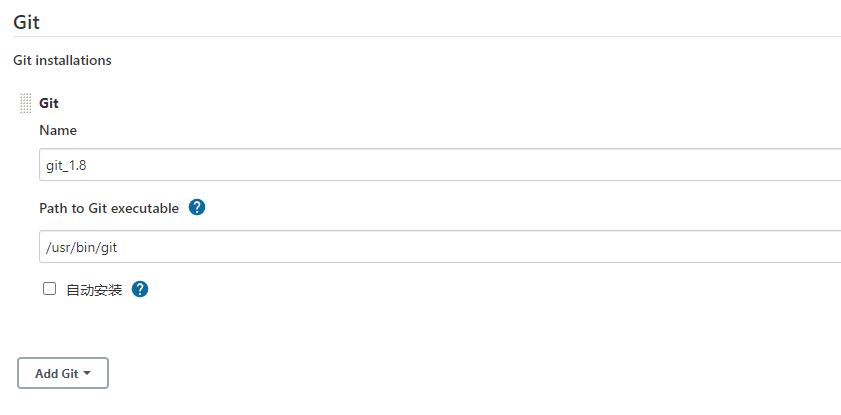841x415 pixels.
Task: Click the word Add in Add Git
Action: point(47,373)
